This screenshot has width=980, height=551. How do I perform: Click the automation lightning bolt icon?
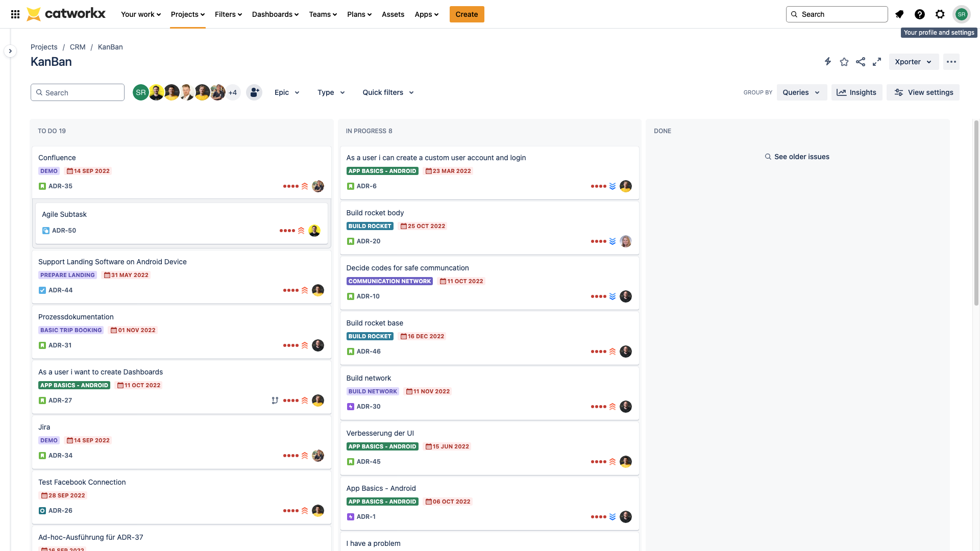click(828, 62)
